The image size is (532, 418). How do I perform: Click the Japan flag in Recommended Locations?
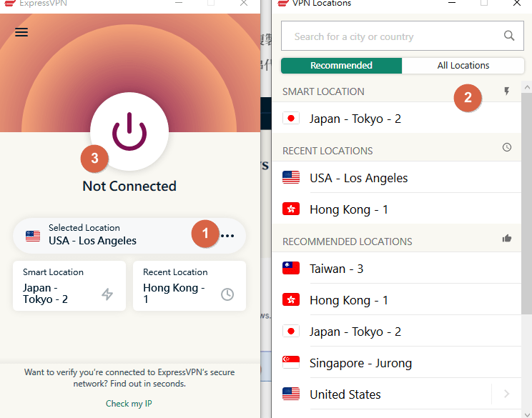point(291,331)
